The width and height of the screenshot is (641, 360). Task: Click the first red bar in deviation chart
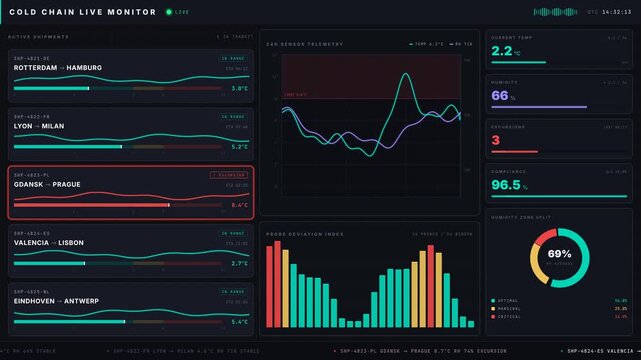pyautogui.click(x=269, y=286)
